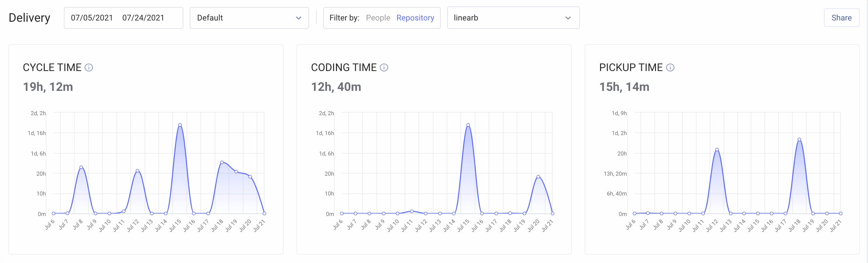Click the CODING TIME heading
Viewport: 868px width, 263px height.
344,68
